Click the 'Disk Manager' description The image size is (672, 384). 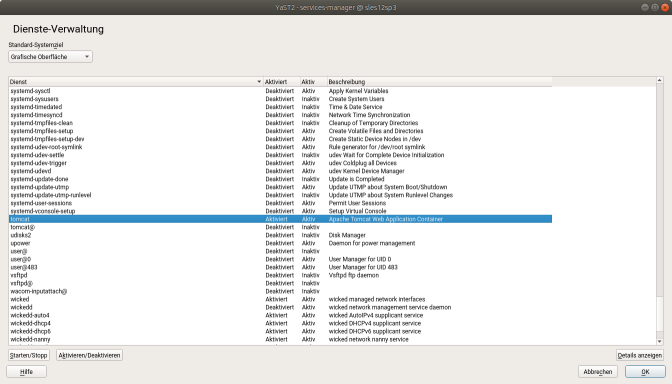[x=347, y=235]
